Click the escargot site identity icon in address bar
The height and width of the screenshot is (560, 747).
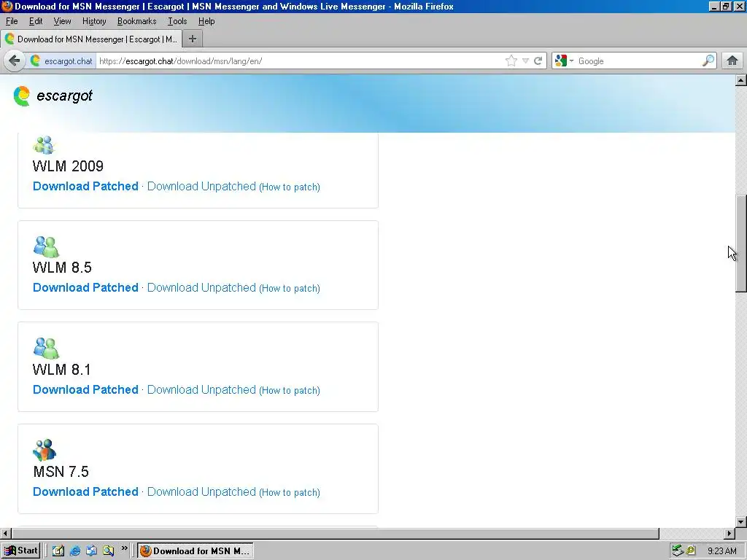pyautogui.click(x=35, y=61)
